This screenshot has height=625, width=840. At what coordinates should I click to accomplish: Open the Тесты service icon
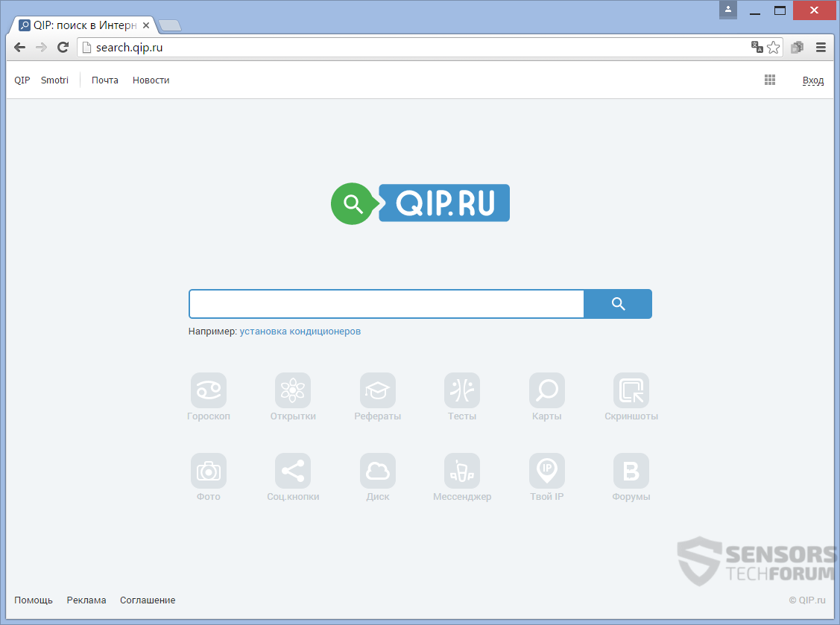click(462, 390)
